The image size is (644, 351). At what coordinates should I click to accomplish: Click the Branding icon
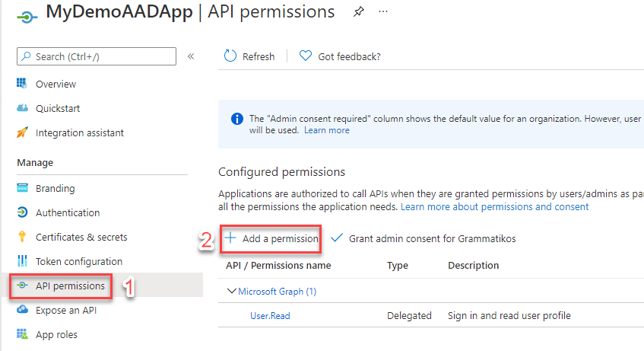coord(22,187)
